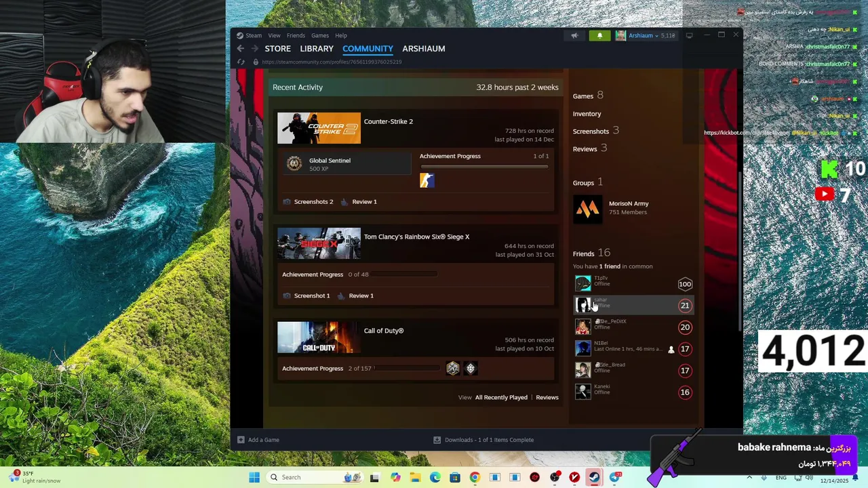The image size is (868, 488).
Task: Open File Explorer from the taskbar
Action: coord(415,477)
